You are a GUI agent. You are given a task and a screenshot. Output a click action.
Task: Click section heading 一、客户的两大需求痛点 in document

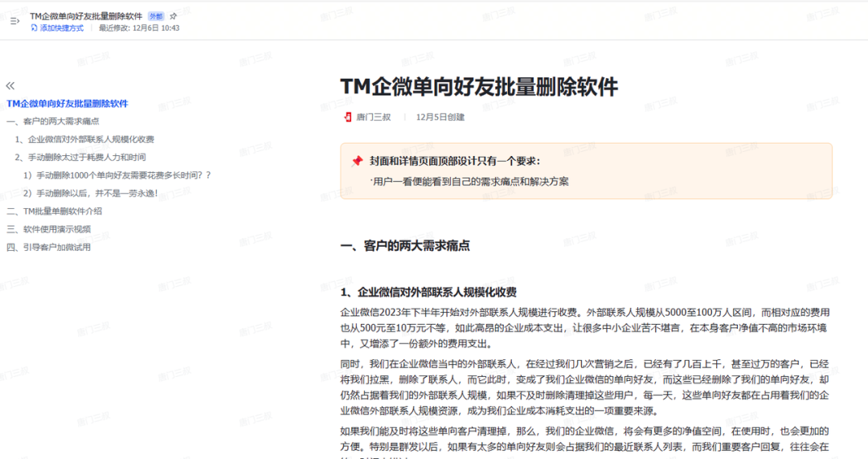(405, 246)
